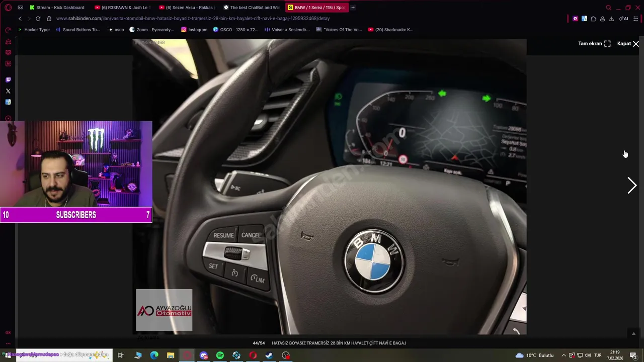The height and width of the screenshot is (362, 644).
Task: Open Voices Of The Vo... bookmark
Action: click(339, 30)
